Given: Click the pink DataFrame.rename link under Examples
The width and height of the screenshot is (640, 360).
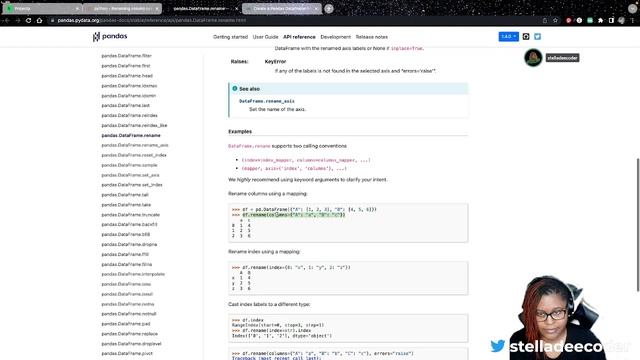Looking at the screenshot, I should point(249,146).
